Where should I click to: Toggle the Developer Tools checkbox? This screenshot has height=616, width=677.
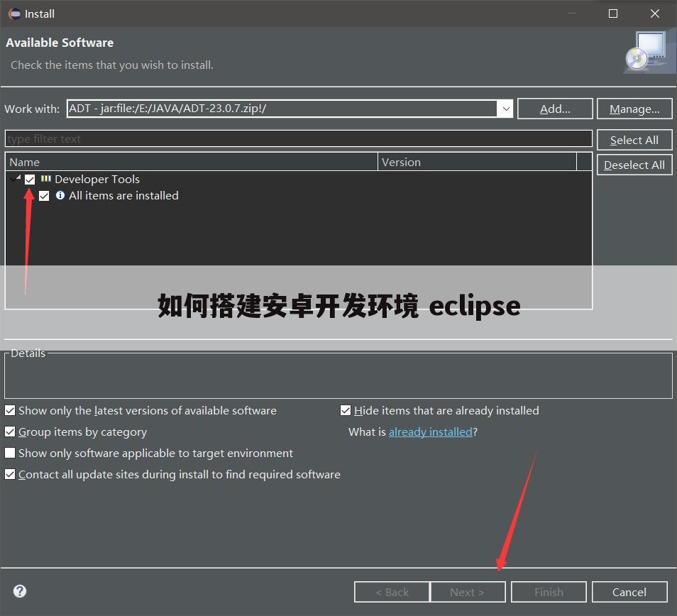pos(30,179)
